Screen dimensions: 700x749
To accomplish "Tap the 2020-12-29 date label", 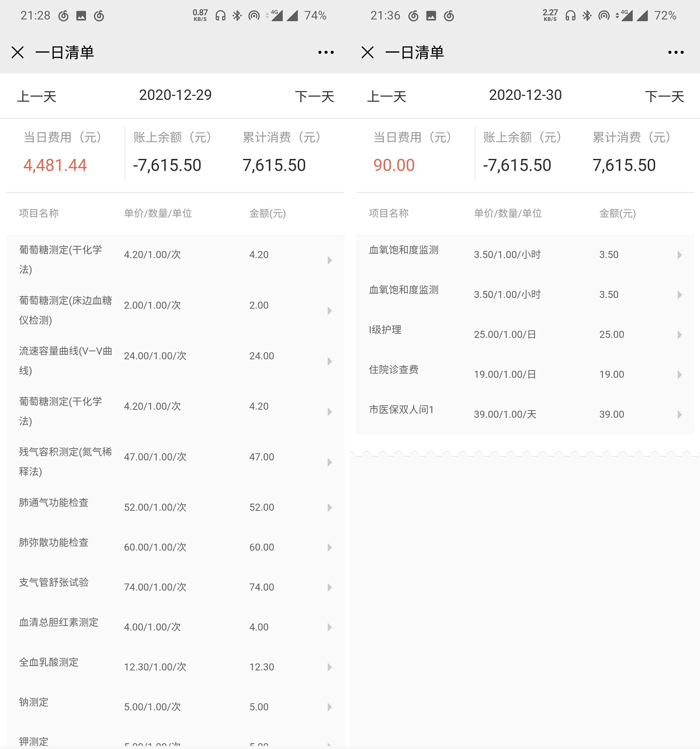I will pos(175,95).
